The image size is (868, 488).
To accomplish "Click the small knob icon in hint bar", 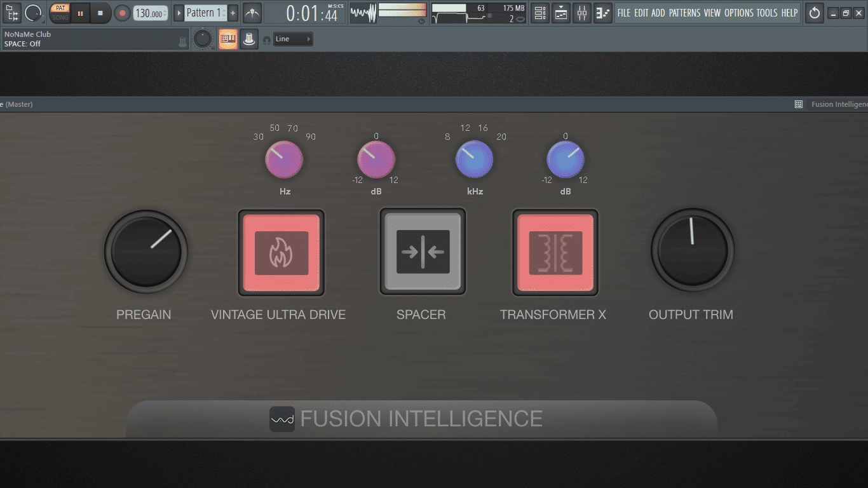I will [x=182, y=42].
